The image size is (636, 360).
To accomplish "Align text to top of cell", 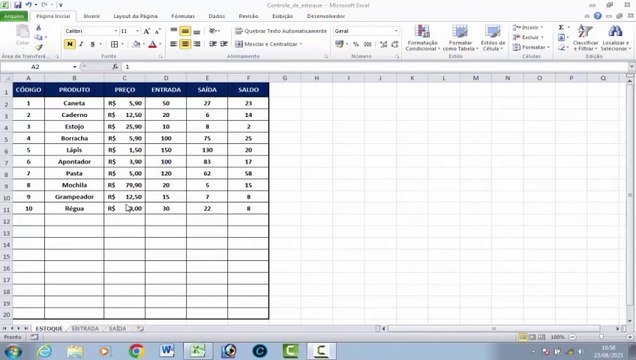I will [x=174, y=31].
